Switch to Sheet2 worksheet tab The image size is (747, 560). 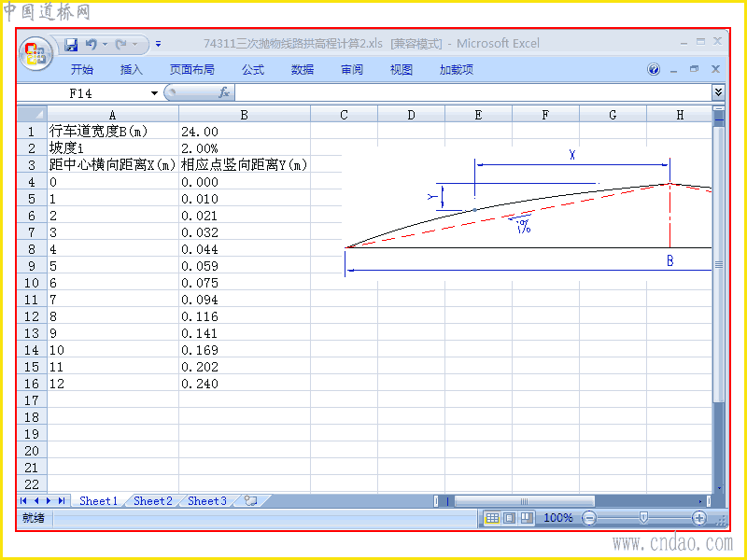(x=153, y=501)
